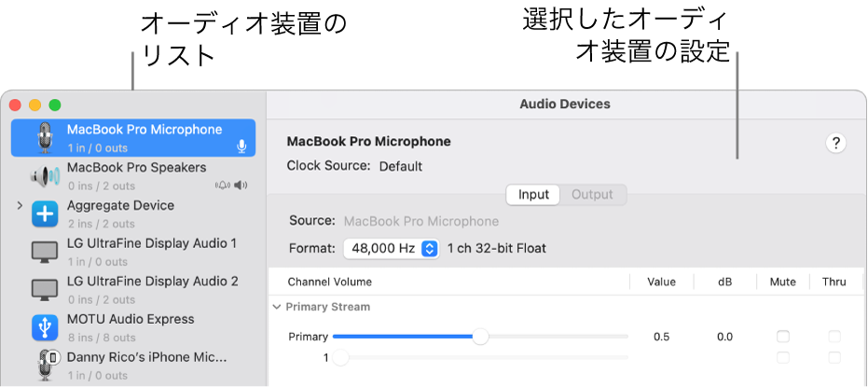Click the default input microphone indicator icon

click(x=241, y=146)
